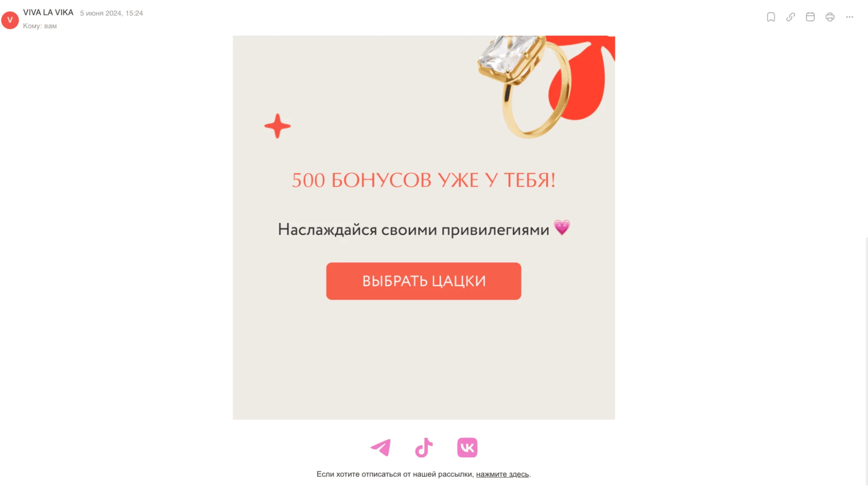The width and height of the screenshot is (868, 489).
Task: Expand the Кому: вам recipient details
Action: pyautogui.click(x=40, y=26)
